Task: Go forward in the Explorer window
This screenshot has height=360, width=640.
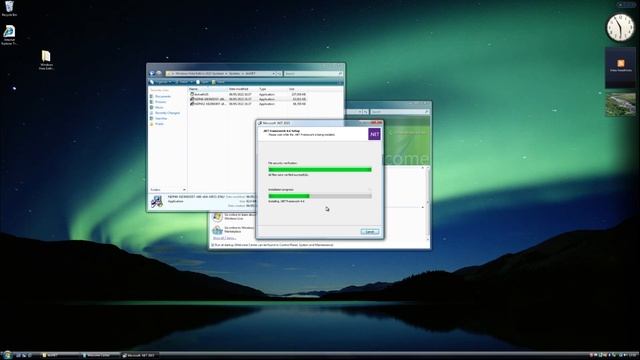Action: coord(159,73)
